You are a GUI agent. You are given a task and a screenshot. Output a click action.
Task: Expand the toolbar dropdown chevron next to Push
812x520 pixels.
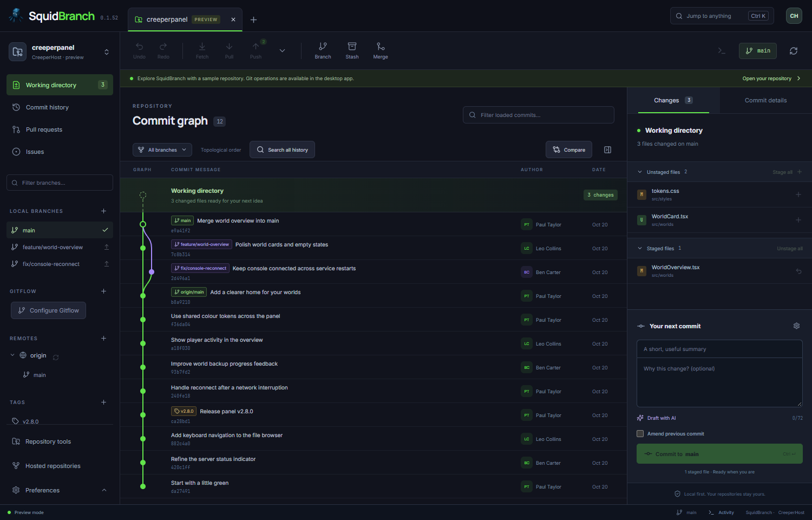point(282,50)
